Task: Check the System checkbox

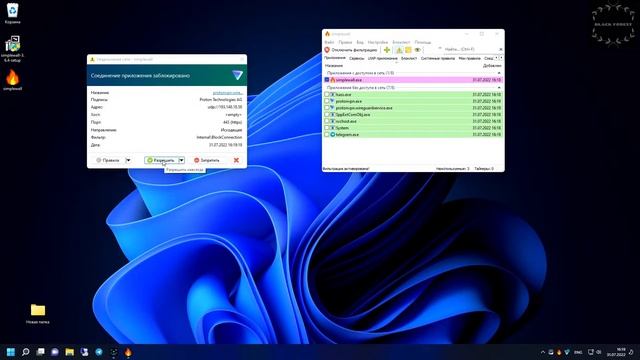Action: click(x=327, y=128)
